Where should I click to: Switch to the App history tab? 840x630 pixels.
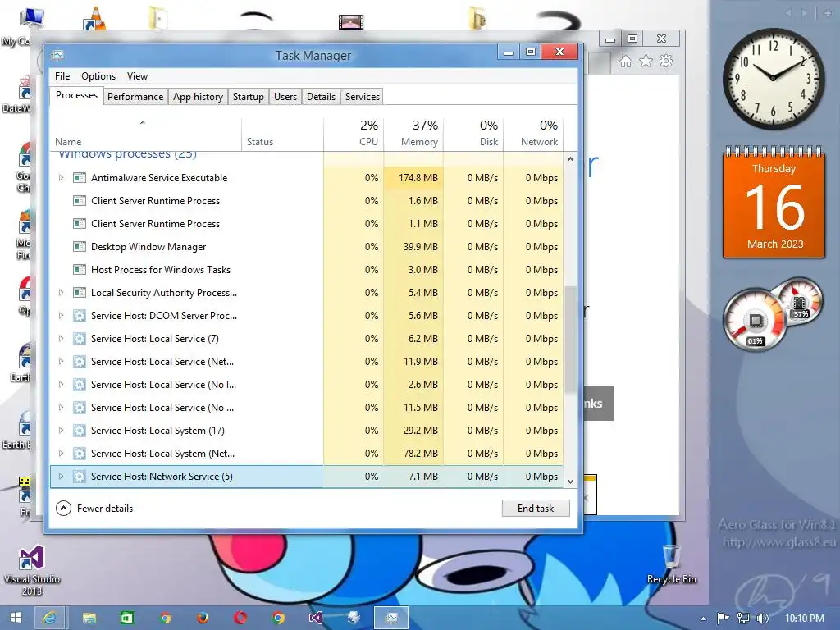tap(198, 97)
